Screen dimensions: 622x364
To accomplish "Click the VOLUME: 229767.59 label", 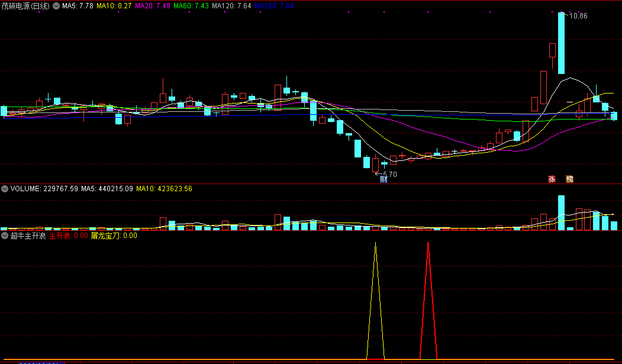I will tap(44, 189).
